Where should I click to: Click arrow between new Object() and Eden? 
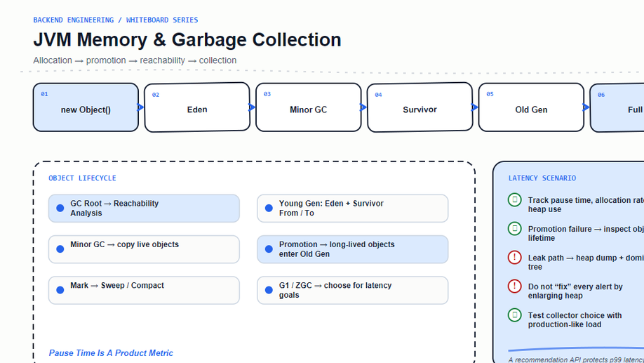click(140, 107)
